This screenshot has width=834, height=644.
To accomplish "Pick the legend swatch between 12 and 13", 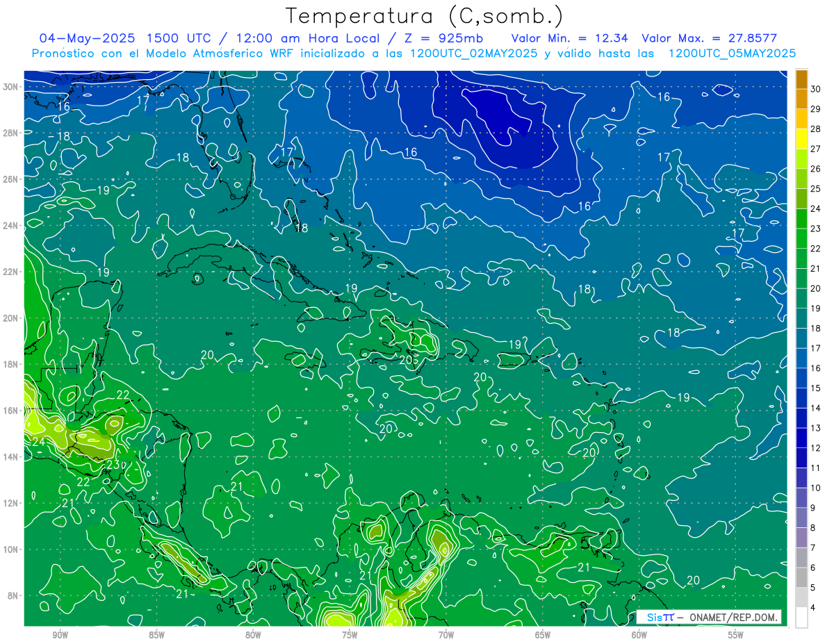I will (x=801, y=438).
